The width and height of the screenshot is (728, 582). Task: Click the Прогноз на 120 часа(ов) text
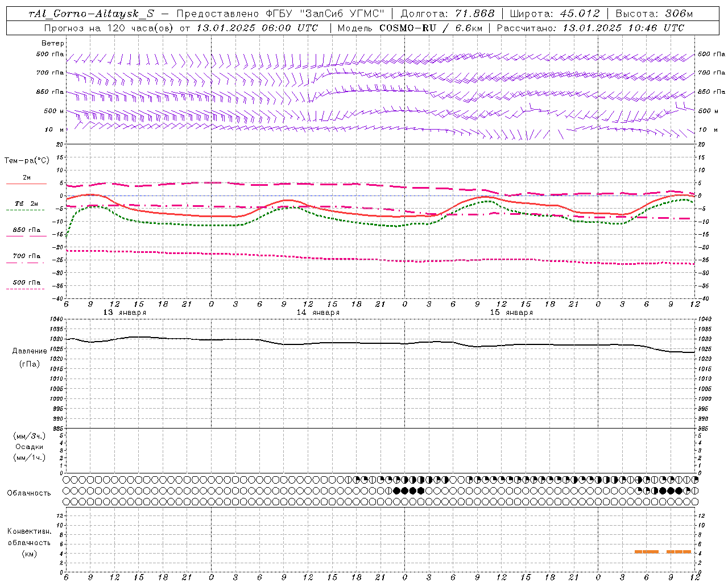pos(109,28)
